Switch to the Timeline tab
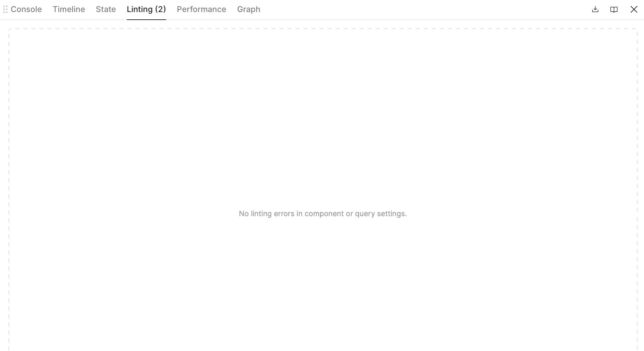 69,9
